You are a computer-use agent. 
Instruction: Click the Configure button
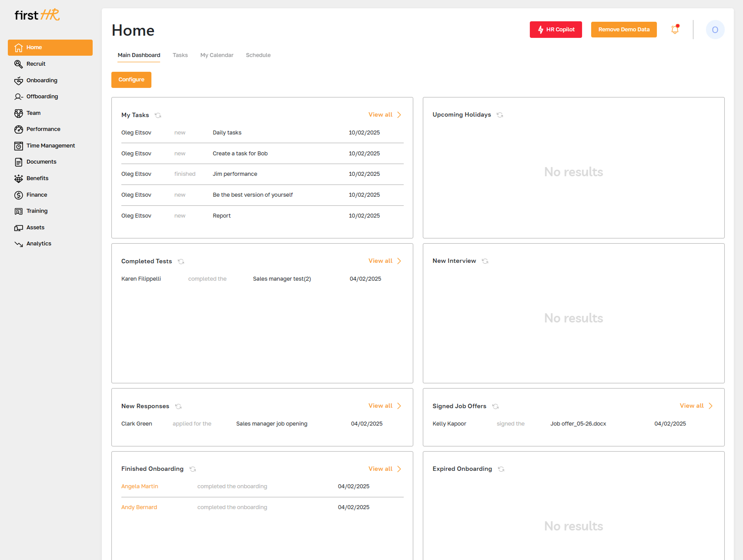pyautogui.click(x=131, y=80)
